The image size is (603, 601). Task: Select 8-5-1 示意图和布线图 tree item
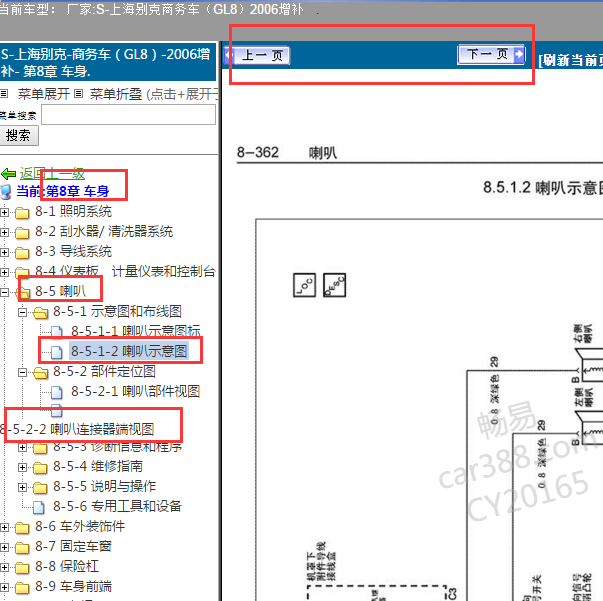[117, 311]
